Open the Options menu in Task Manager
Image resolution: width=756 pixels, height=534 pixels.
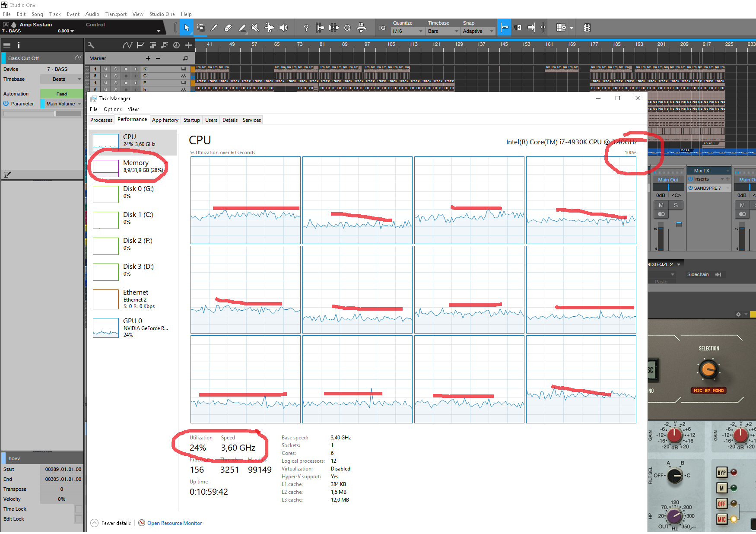click(x=113, y=109)
